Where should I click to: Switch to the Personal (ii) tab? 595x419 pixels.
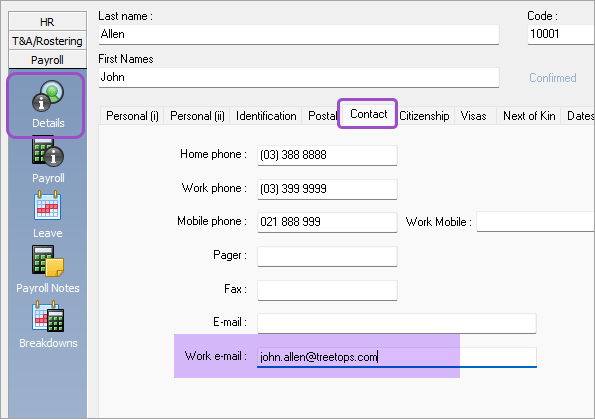click(x=197, y=116)
